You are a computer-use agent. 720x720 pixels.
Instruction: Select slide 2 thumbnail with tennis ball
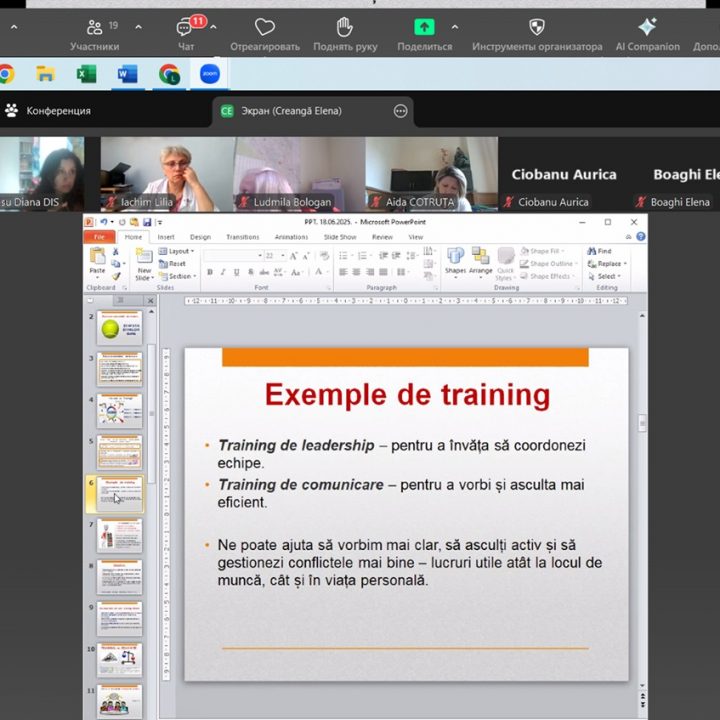[119, 328]
